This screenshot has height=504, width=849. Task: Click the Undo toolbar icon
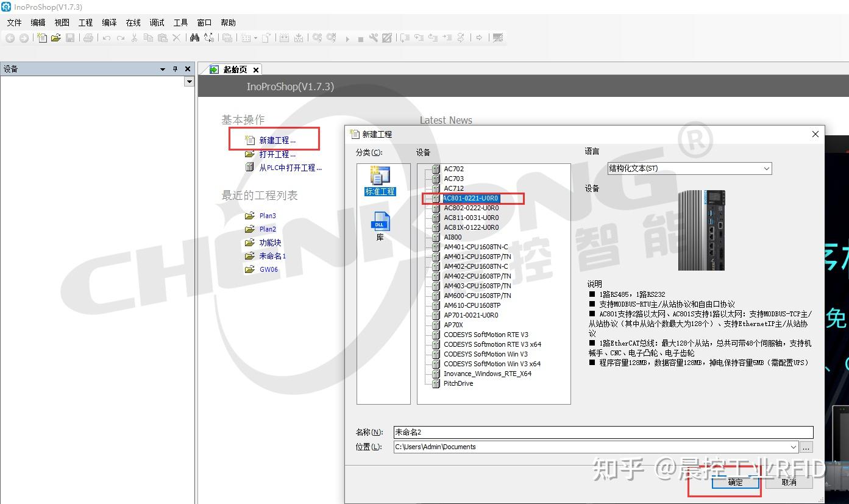tap(106, 38)
